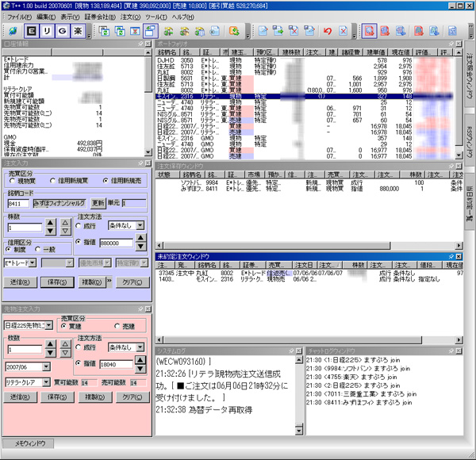Open the 条件なし dropdown in stock order panel
This screenshot has height=460, width=476.
click(x=140, y=225)
